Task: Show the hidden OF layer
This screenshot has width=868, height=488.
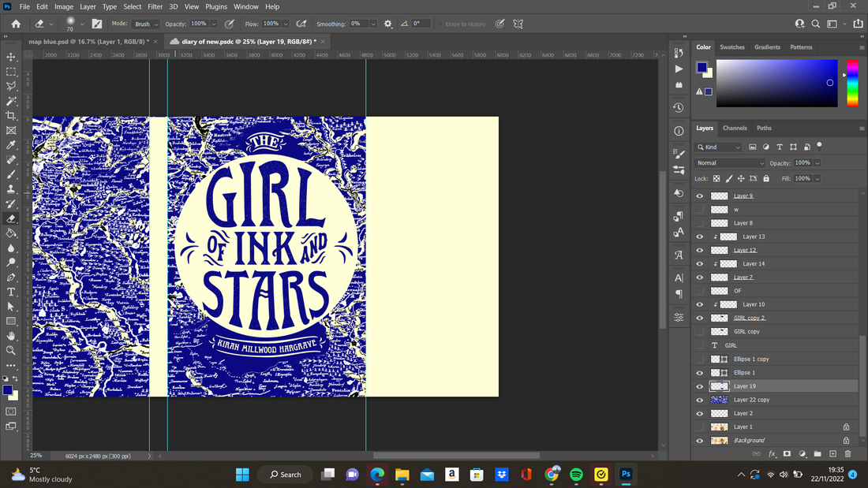Action: point(700,291)
